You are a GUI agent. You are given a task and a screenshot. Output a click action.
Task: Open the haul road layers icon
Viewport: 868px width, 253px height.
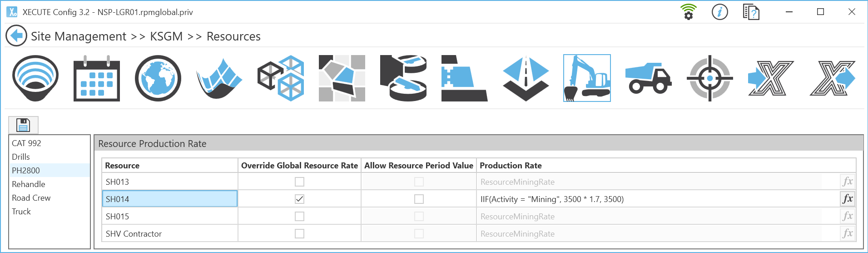coord(526,78)
